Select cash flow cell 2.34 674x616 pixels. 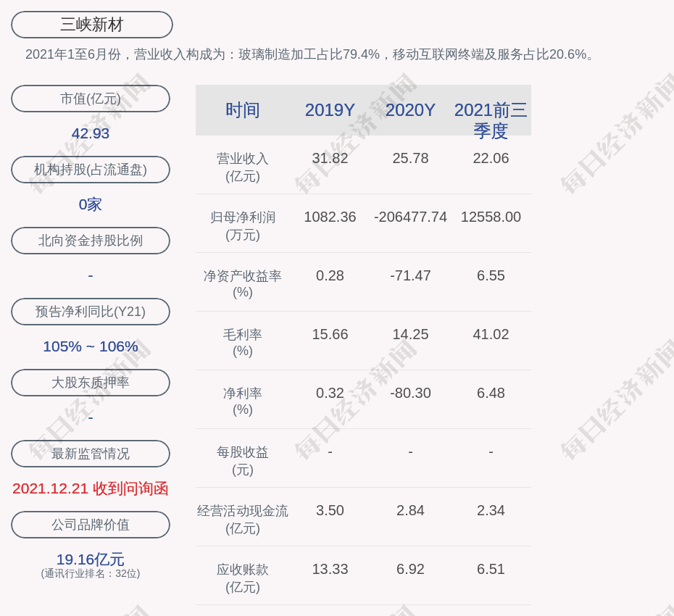point(491,510)
